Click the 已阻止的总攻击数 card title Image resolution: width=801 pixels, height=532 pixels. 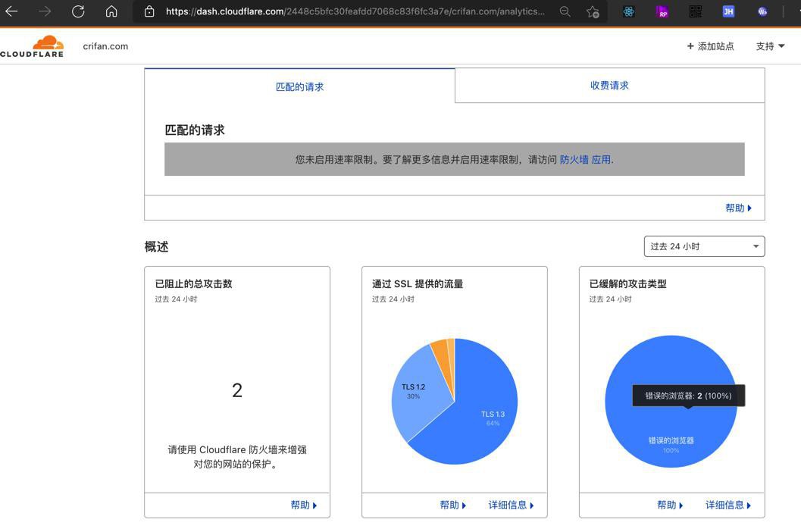pyautogui.click(x=193, y=283)
